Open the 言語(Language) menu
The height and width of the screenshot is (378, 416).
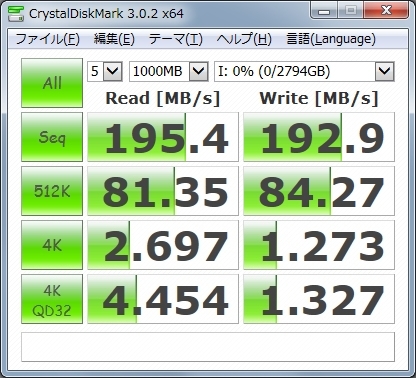pyautogui.click(x=331, y=39)
